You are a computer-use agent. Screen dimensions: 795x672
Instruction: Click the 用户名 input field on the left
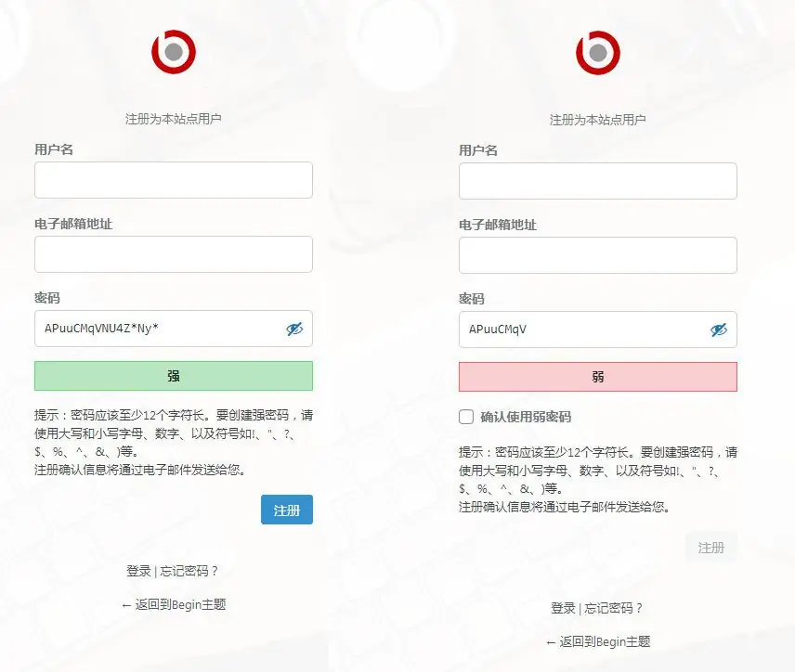point(173,180)
